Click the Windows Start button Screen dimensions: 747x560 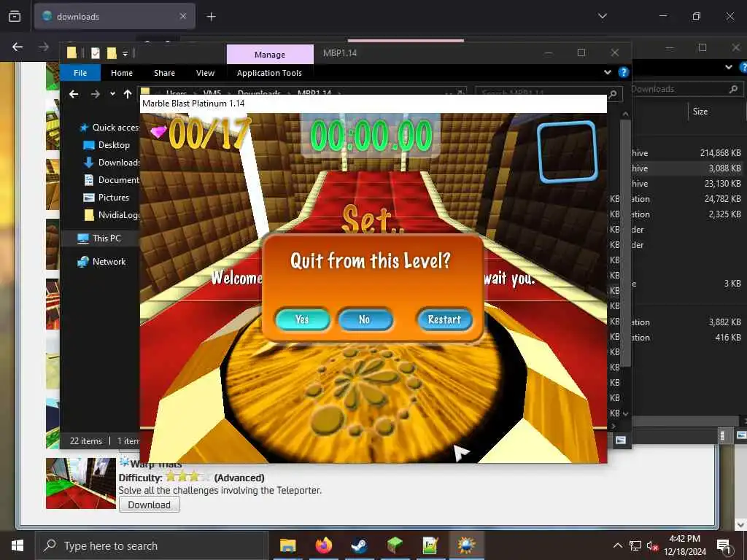pyautogui.click(x=18, y=545)
